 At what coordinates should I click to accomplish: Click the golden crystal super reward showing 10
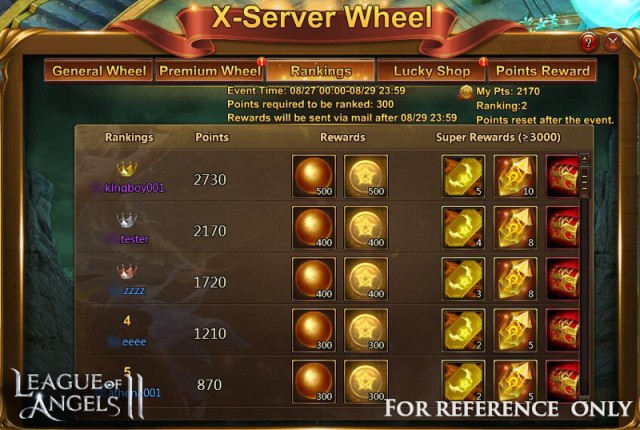tap(516, 176)
